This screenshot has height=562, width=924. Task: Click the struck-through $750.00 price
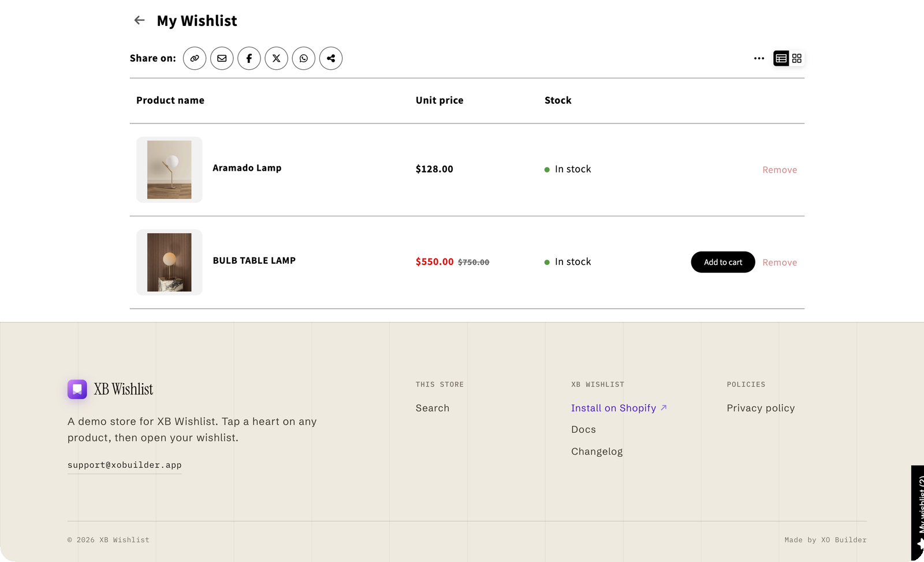pyautogui.click(x=474, y=262)
